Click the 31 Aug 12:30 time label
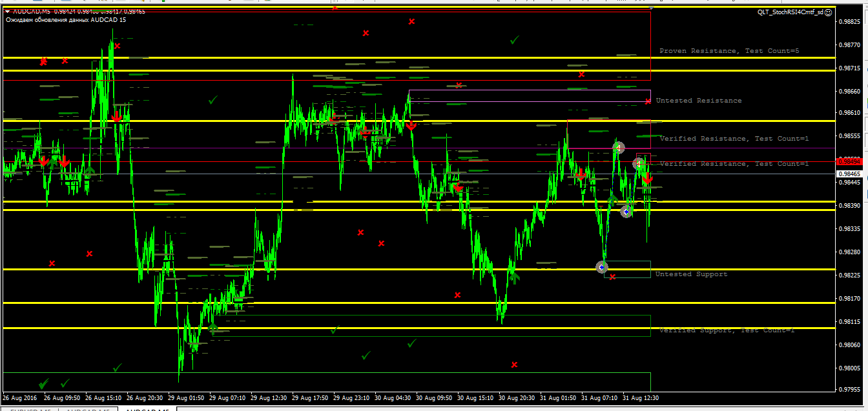This screenshot has height=411, width=868. (641, 398)
